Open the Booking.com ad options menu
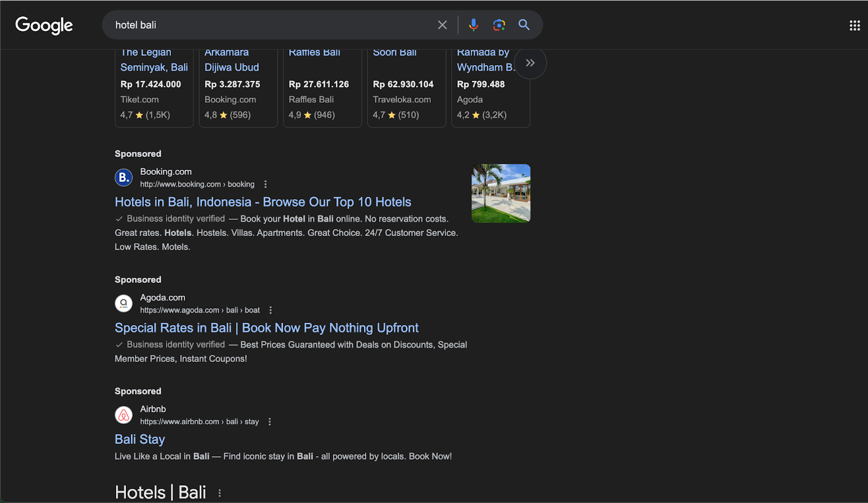The height and width of the screenshot is (503, 868). pyautogui.click(x=265, y=184)
